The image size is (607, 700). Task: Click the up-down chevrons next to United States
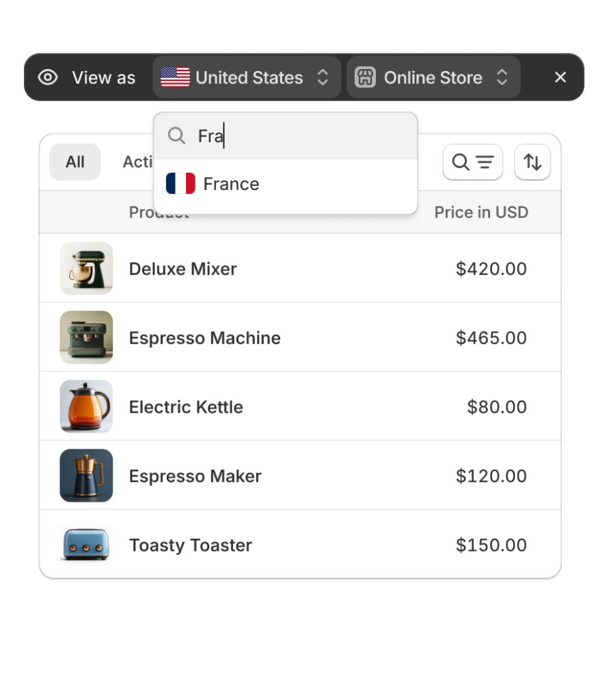point(323,77)
